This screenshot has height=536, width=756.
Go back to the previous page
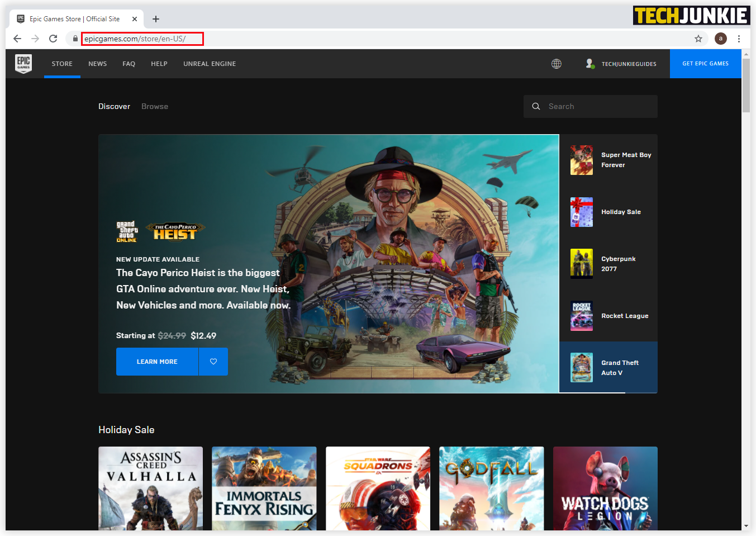click(17, 39)
